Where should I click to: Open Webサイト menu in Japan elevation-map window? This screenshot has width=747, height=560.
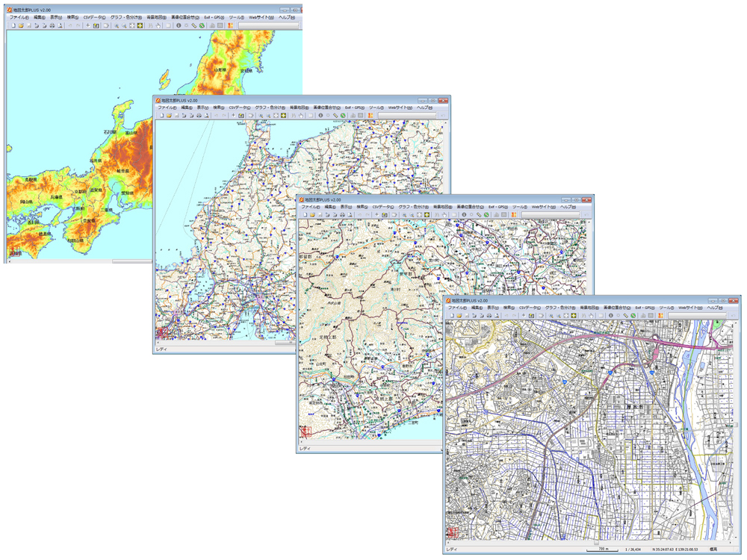pos(261,18)
